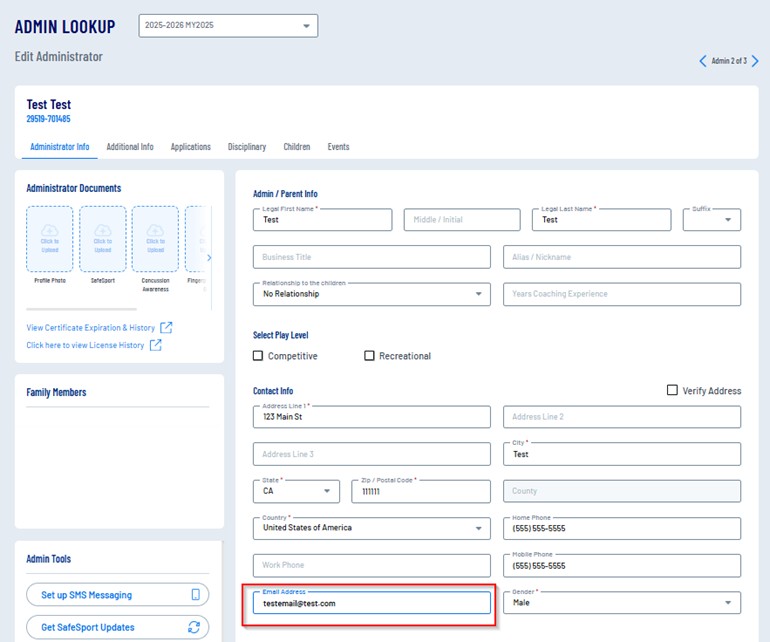Click the Concussion Awareness upload tile

coord(155,240)
